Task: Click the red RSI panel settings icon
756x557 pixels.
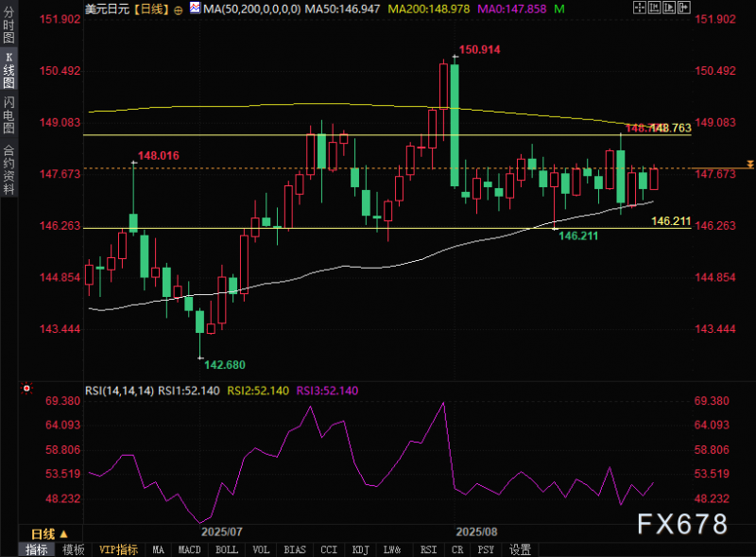Action: [x=26, y=388]
